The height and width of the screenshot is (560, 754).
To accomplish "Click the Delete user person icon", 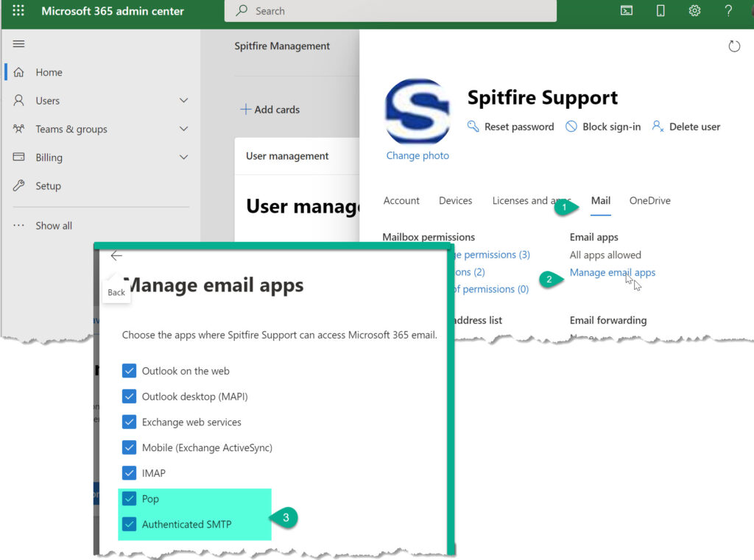I will 658,127.
